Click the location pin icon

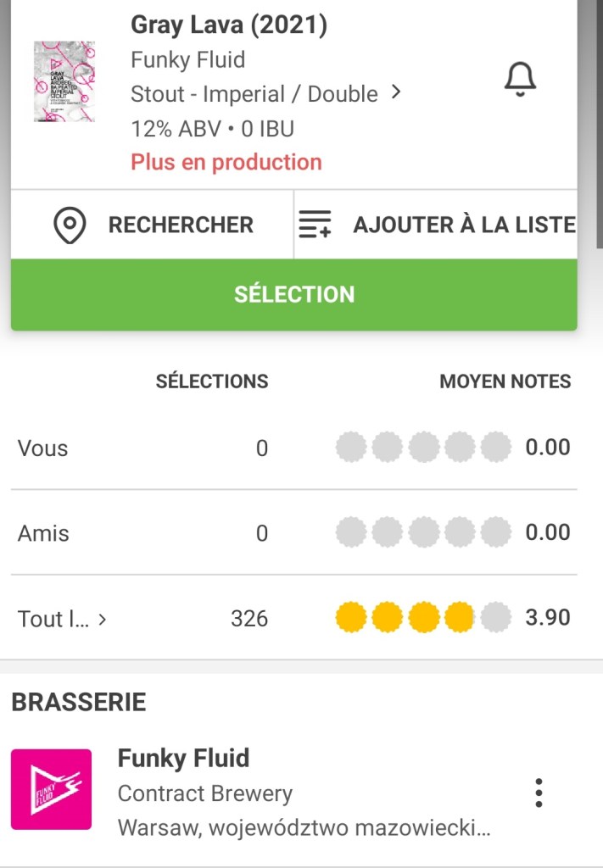tap(70, 225)
